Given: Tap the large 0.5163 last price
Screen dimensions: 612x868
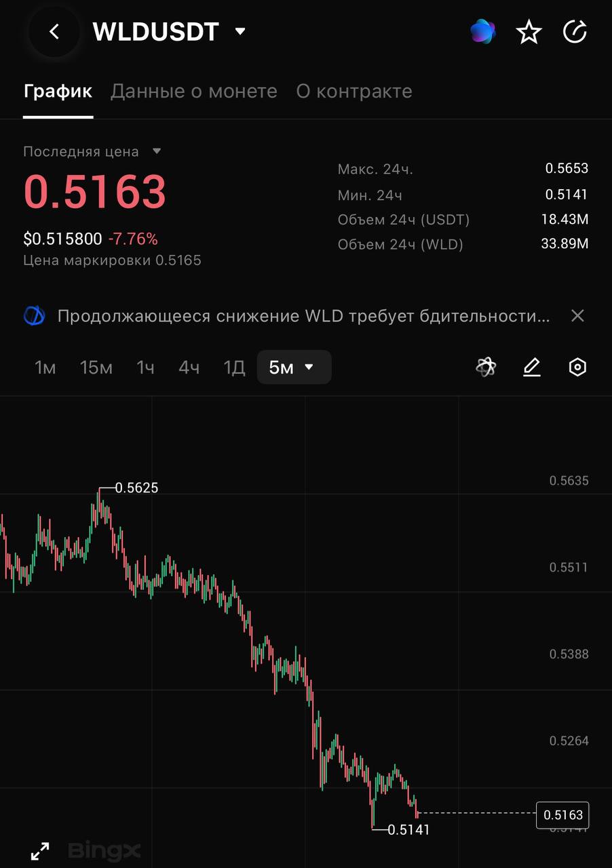Looking at the screenshot, I should [95, 191].
